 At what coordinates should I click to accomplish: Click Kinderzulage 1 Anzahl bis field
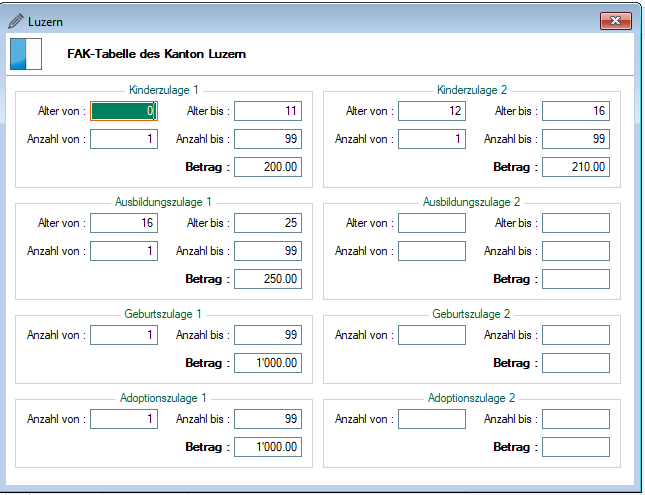pyautogui.click(x=268, y=139)
